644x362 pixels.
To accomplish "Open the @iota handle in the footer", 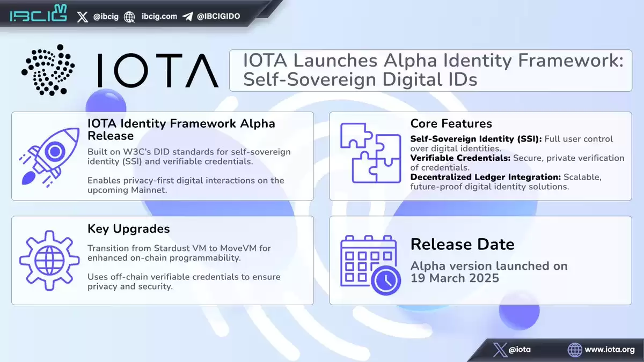I will [x=519, y=350].
